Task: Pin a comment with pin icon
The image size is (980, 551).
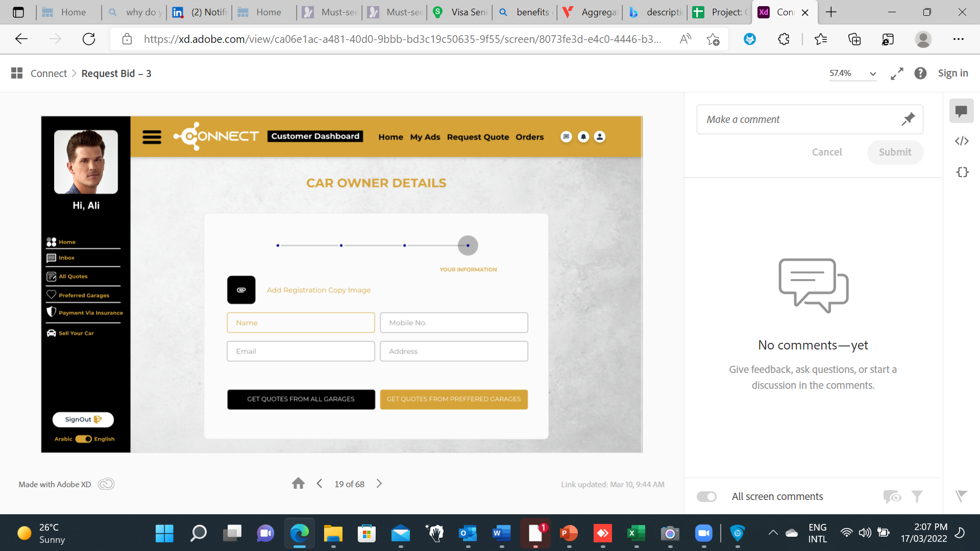Action: [908, 119]
